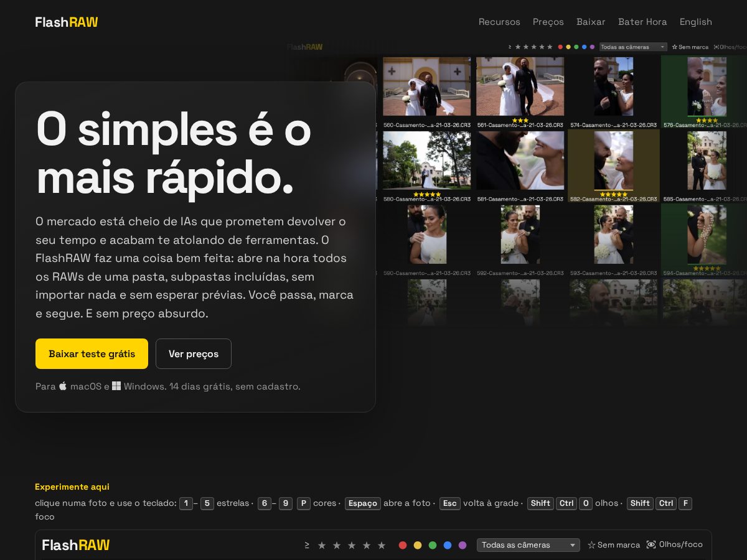747x560 pixels.
Task: Click the purple dot in hero preview toolbar
Action: (x=592, y=47)
